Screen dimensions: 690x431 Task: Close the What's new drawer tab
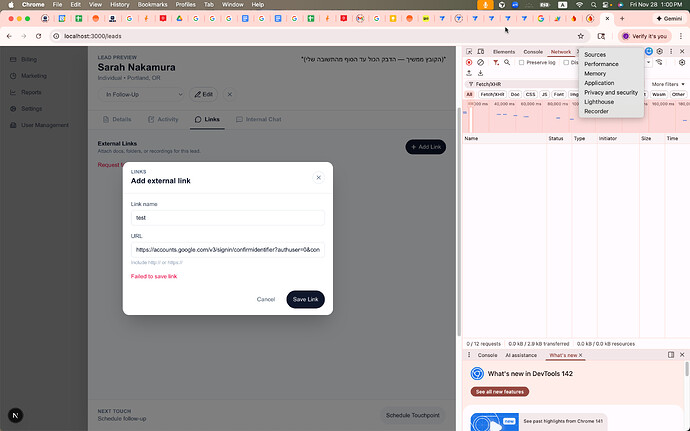pyautogui.click(x=580, y=355)
